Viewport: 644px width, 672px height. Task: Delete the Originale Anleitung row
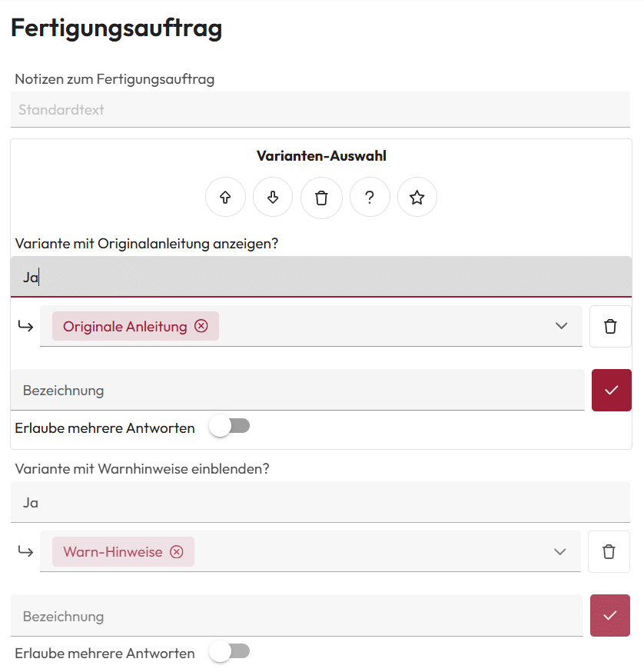[610, 325]
